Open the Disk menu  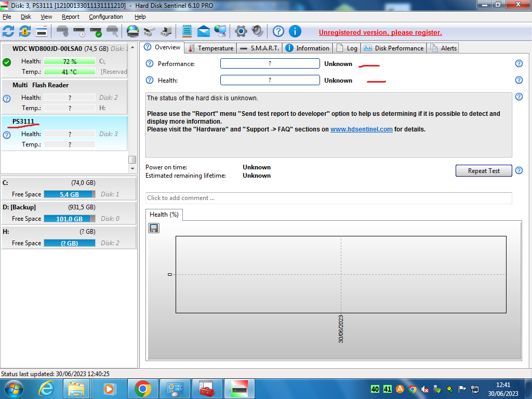pos(26,17)
